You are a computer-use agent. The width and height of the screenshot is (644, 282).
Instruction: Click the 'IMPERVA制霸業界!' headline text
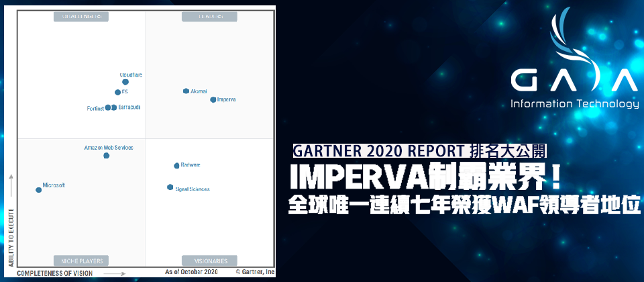pos(424,176)
